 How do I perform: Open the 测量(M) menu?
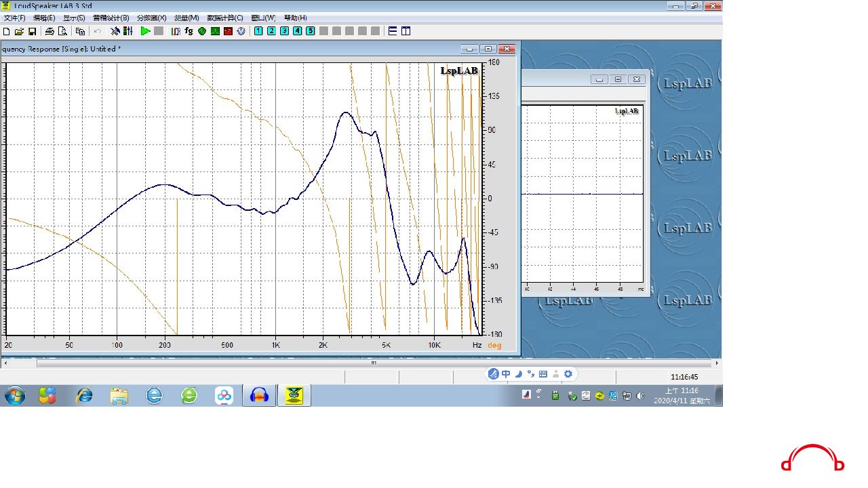point(186,18)
